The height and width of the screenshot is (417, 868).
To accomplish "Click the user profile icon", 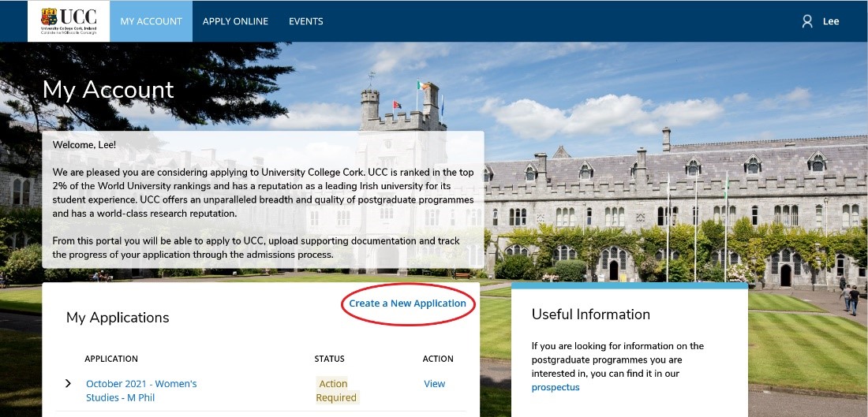I will pos(807,21).
